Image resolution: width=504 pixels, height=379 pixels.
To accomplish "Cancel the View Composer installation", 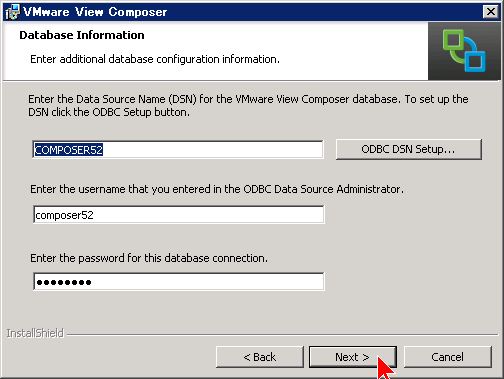I will click(x=448, y=357).
